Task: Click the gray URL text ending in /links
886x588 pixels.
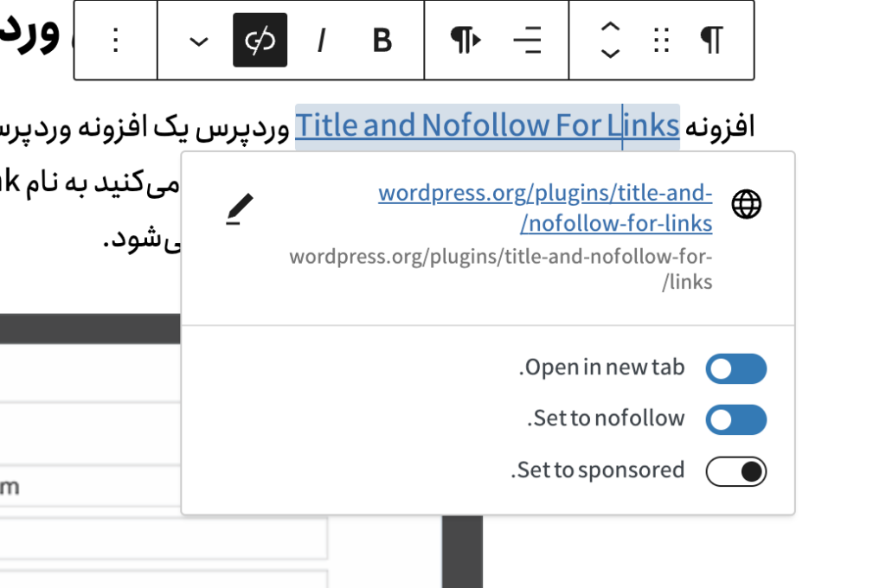Action: point(501,269)
